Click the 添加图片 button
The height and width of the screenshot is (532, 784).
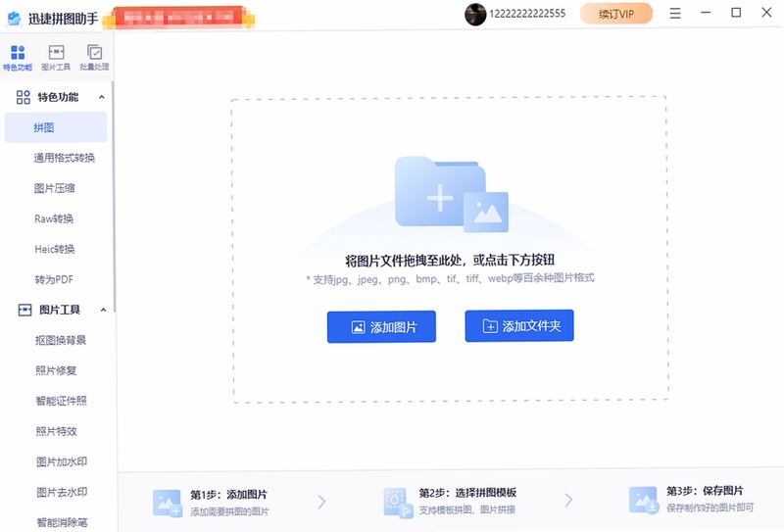[381, 327]
